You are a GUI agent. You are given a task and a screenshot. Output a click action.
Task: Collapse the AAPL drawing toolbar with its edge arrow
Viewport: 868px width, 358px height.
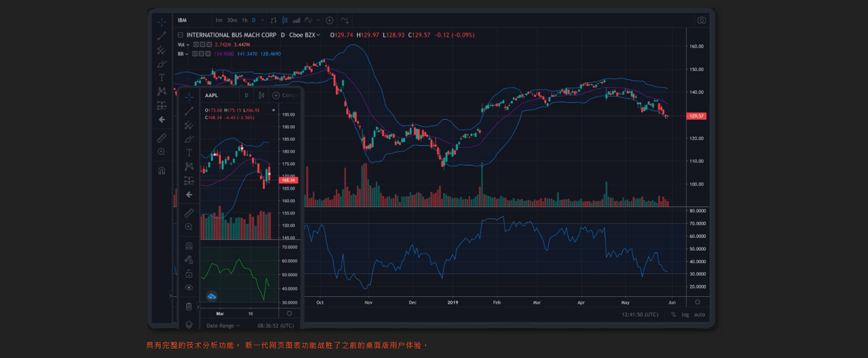pyautogui.click(x=198, y=307)
